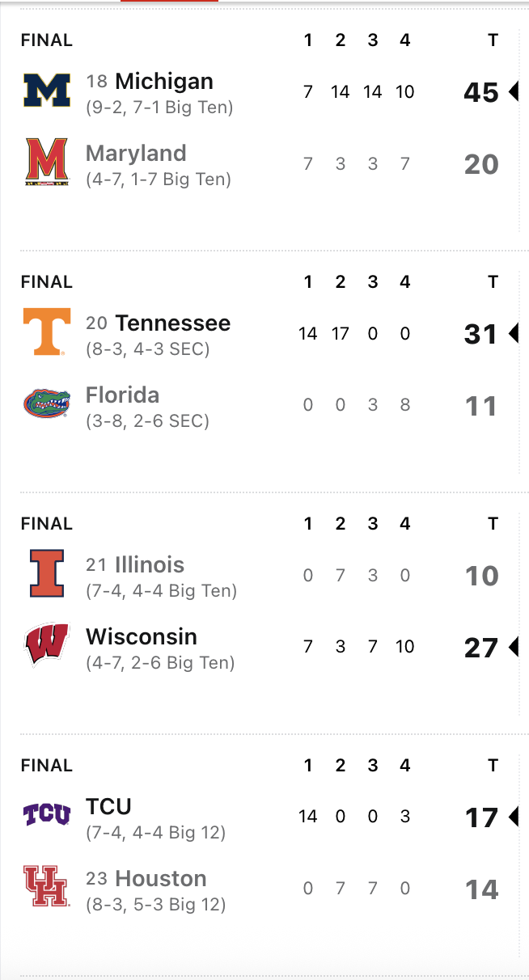Open the Houston UH logo
529x980 pixels.
click(47, 886)
